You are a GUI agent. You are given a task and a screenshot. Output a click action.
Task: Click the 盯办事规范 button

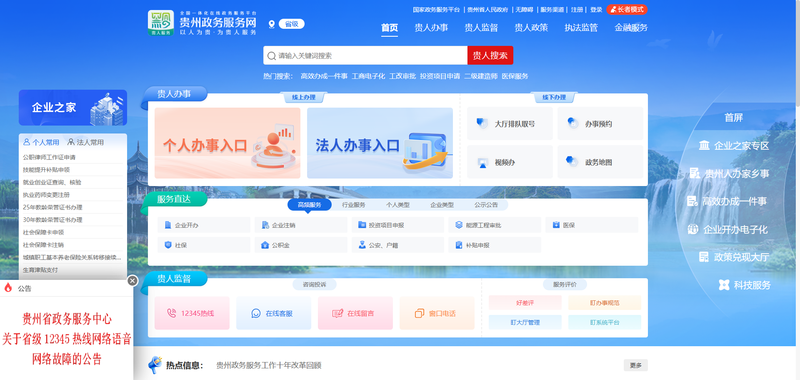pos(605,302)
